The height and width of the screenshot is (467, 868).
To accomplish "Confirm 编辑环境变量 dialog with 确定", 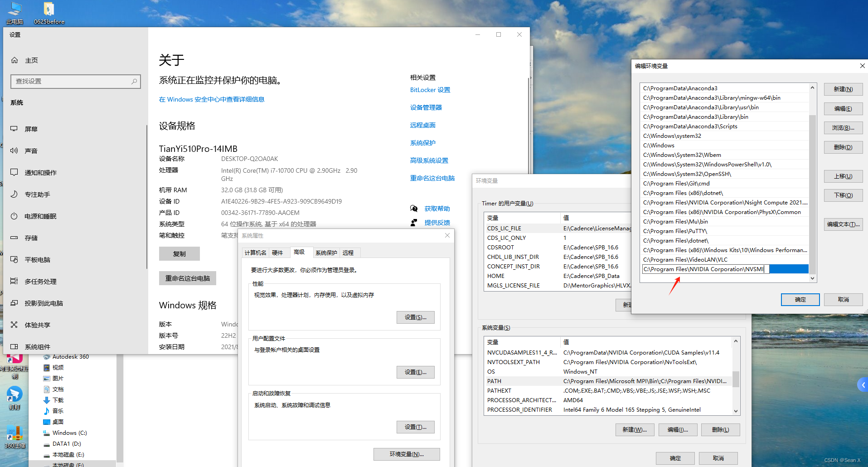I will click(800, 300).
